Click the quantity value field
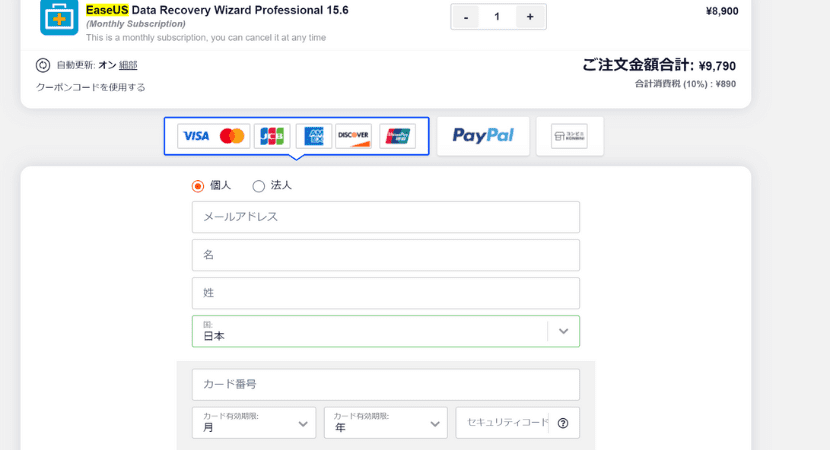 [x=497, y=17]
